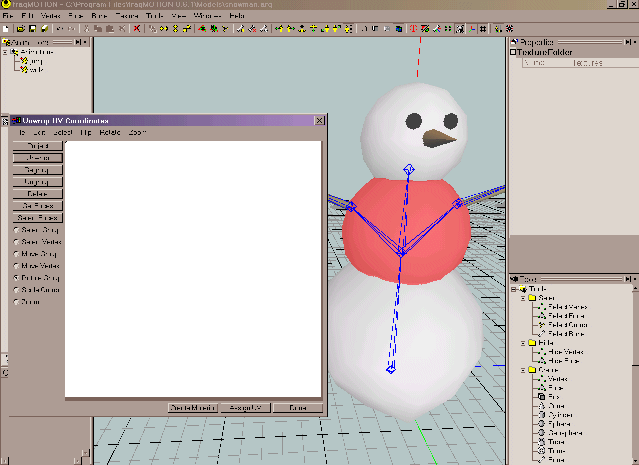Click the Cylinder create tool icon
The width and height of the screenshot is (639, 465).
pyautogui.click(x=541, y=415)
